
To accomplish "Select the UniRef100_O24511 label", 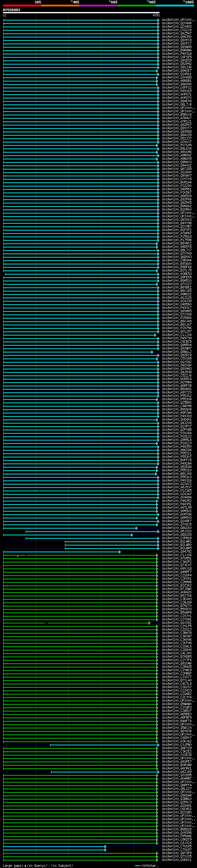I will coord(176,74).
